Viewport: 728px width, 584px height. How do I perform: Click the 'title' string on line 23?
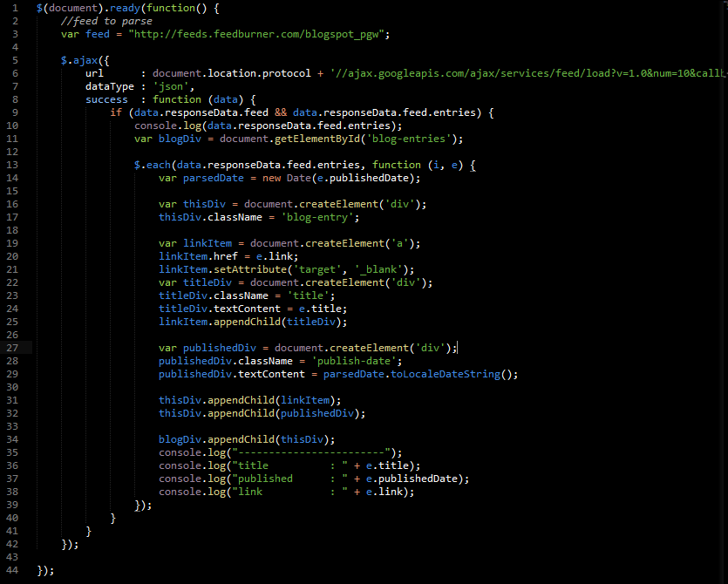308,295
